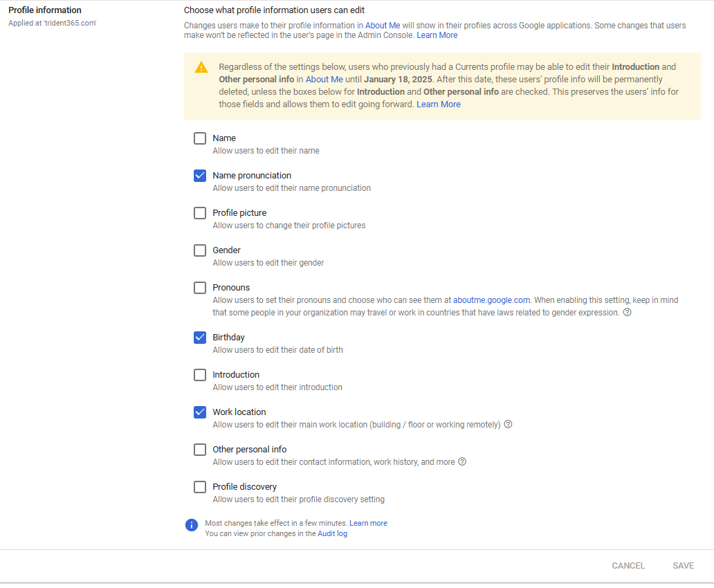Uncheck the Birthday checkbox
The width and height of the screenshot is (714, 588).
200,338
